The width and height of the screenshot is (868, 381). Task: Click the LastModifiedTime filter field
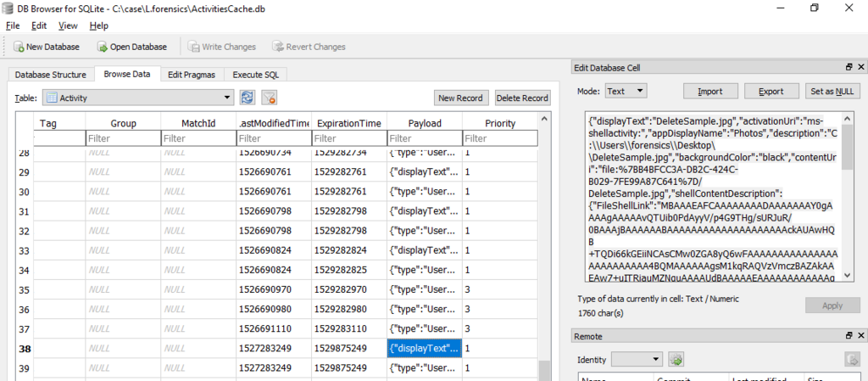pyautogui.click(x=274, y=138)
